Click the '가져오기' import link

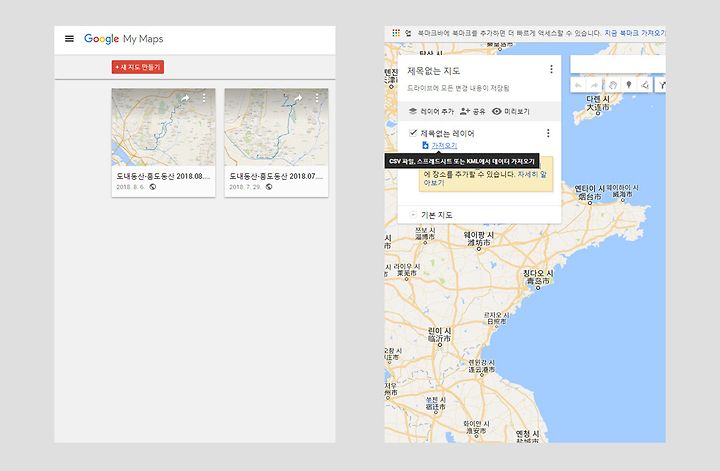444,146
